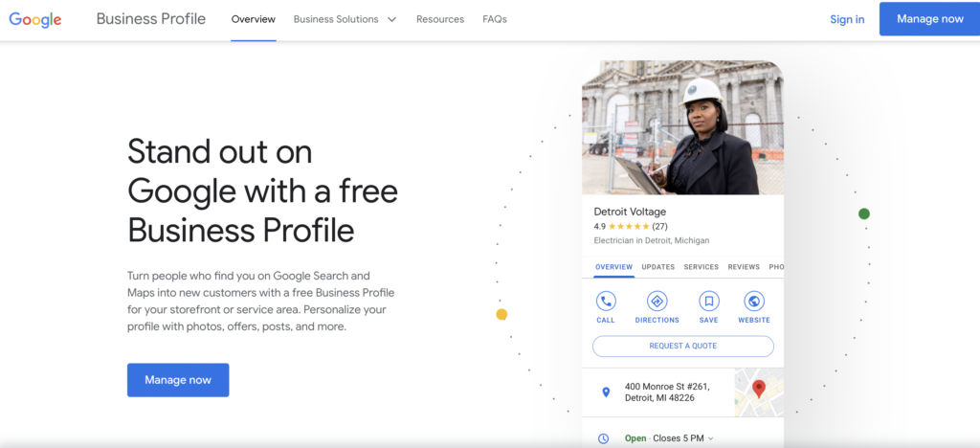Expand the Closes 5 PM hours arrow
Image resolution: width=980 pixels, height=448 pixels.
coord(711,438)
